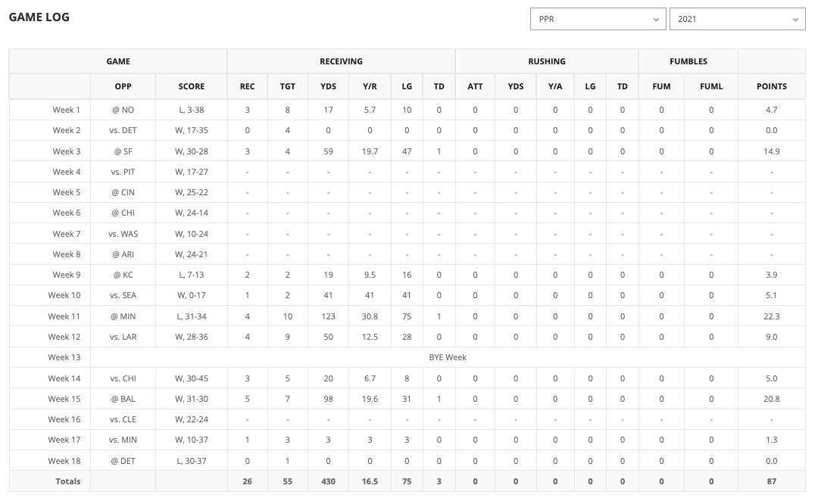Select the Week 17 row label
The width and height of the screenshot is (818, 504).
pyautogui.click(x=64, y=440)
